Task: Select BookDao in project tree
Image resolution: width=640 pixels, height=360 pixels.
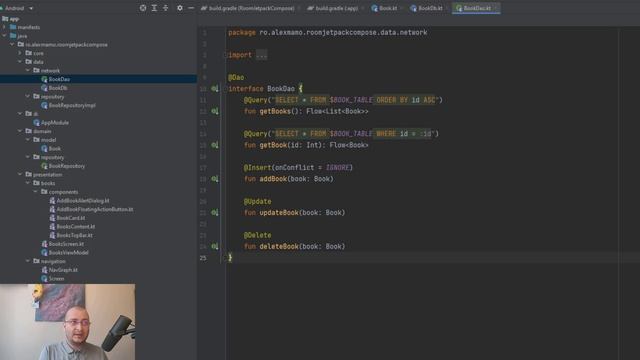Action: pyautogui.click(x=59, y=79)
